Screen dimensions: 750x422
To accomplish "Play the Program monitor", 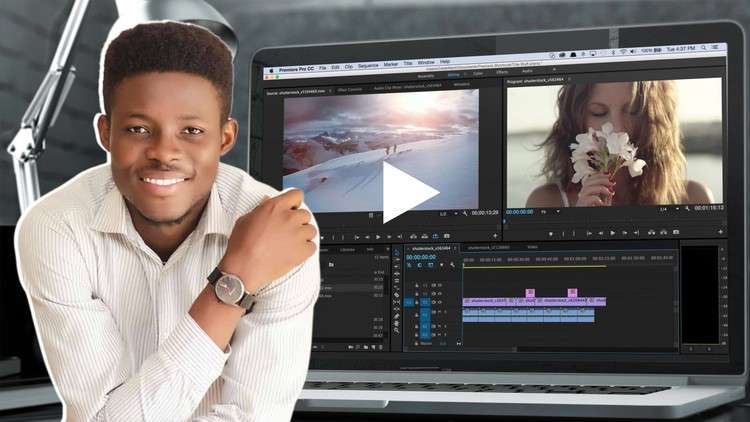I will coord(613,233).
